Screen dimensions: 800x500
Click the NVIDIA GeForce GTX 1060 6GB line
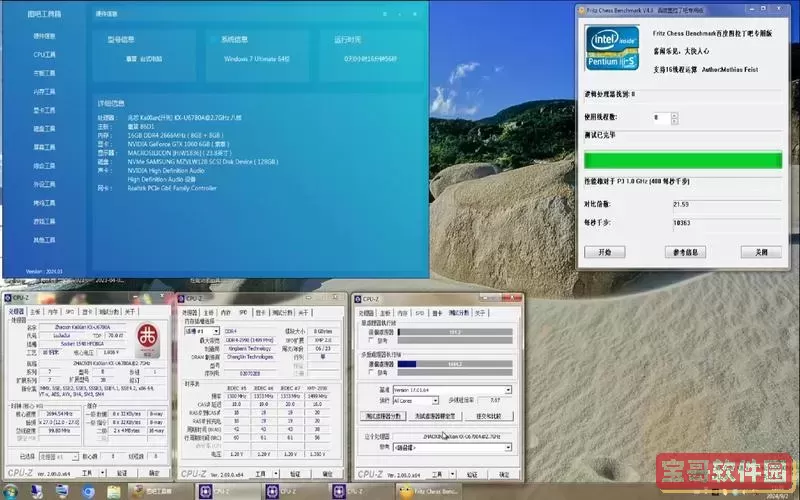(178, 144)
